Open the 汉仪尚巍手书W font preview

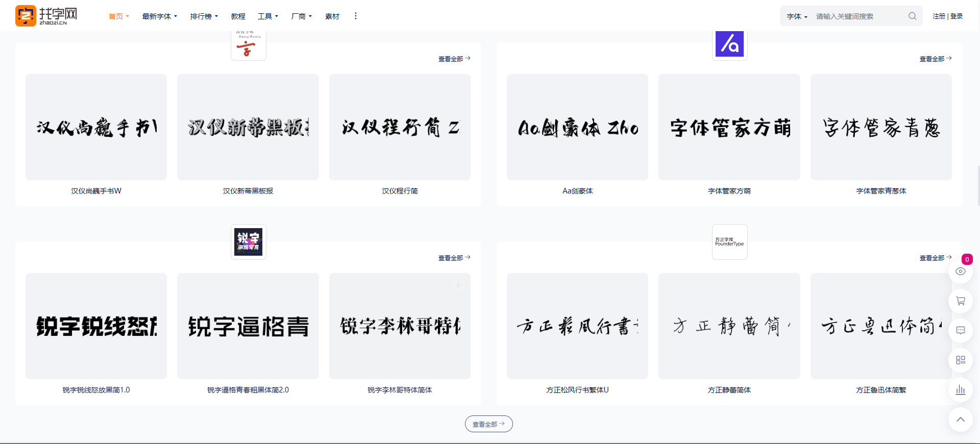(96, 127)
